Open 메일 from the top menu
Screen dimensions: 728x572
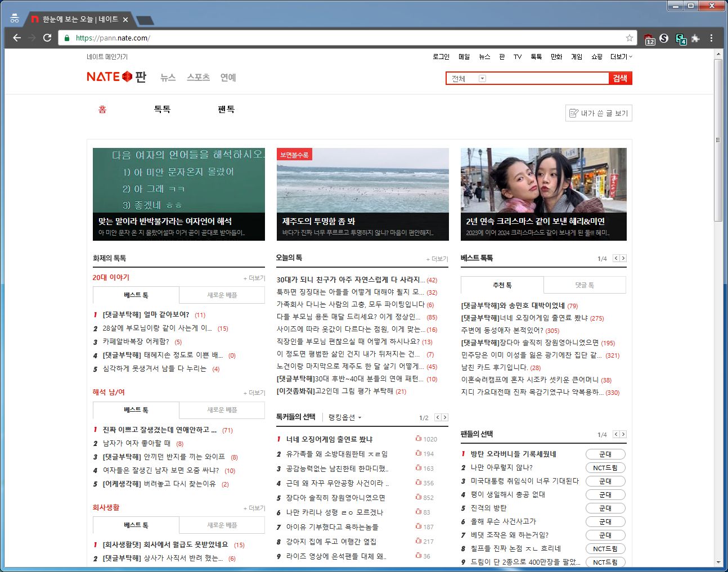point(464,57)
